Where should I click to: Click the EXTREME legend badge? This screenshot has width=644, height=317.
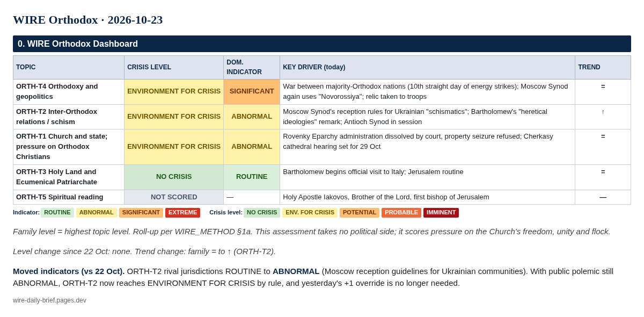(x=182, y=213)
